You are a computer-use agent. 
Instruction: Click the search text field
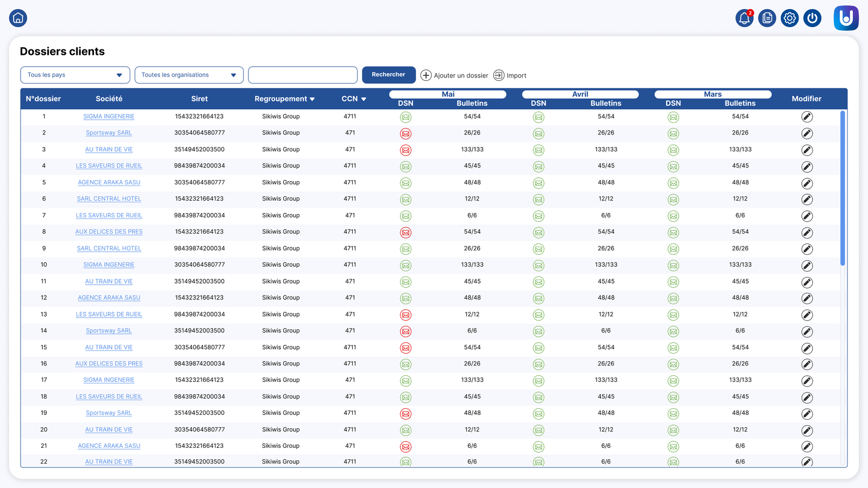click(303, 75)
